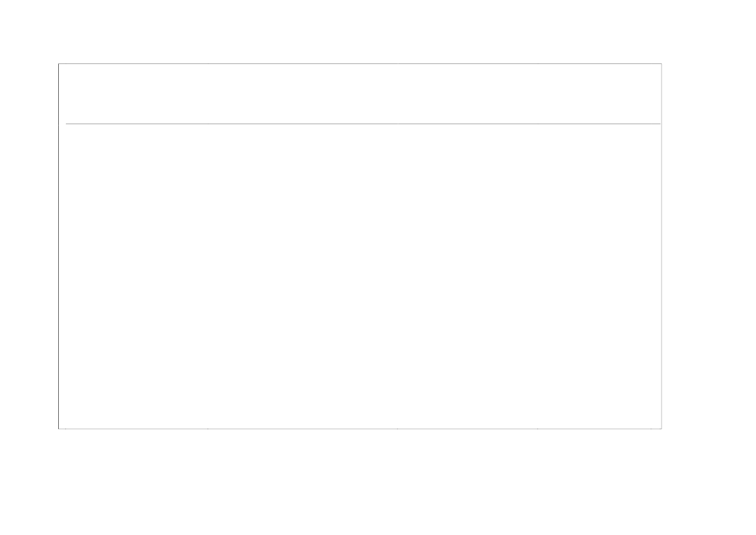
Task: Click the white space beneath the panel
Action: click(378, 483)
